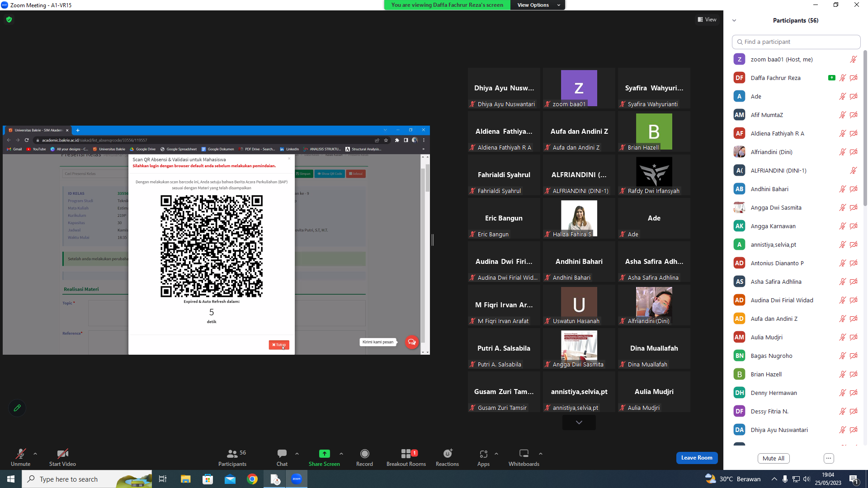
Task: Toggle mute for zoom baa01 host
Action: click(854, 59)
